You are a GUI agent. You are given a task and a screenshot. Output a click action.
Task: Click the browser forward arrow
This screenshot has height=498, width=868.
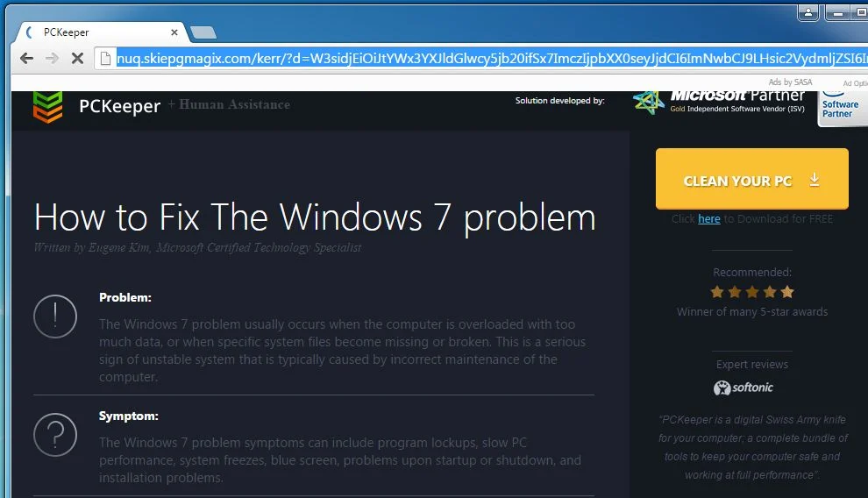[x=52, y=58]
